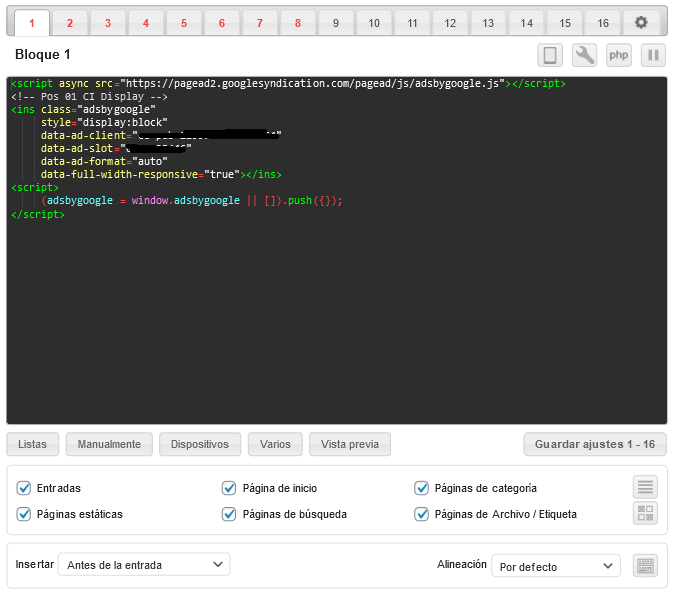The image size is (673, 593).
Task: Click the pause block icon
Action: (653, 55)
